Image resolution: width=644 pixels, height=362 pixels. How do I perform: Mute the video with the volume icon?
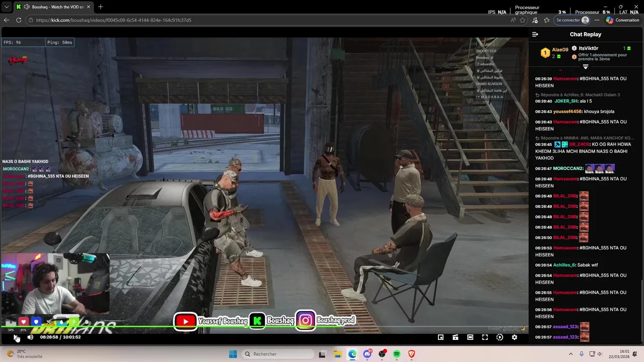30,337
